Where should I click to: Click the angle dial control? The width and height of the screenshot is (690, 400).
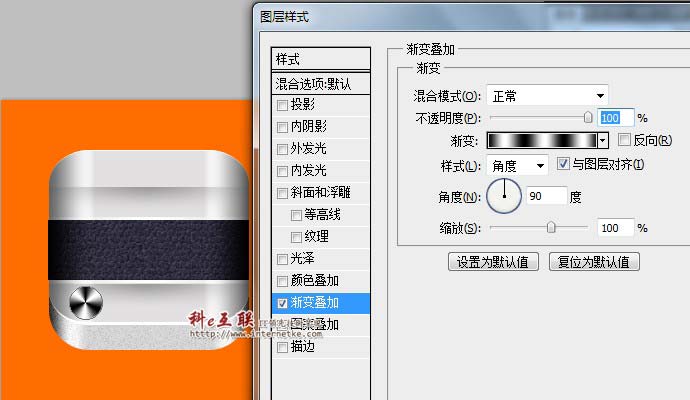click(504, 196)
